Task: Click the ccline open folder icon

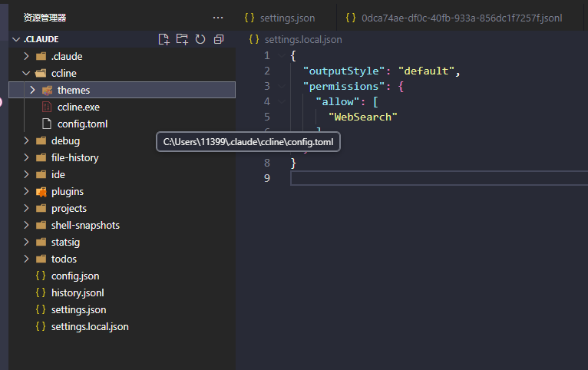Action: (x=41, y=73)
